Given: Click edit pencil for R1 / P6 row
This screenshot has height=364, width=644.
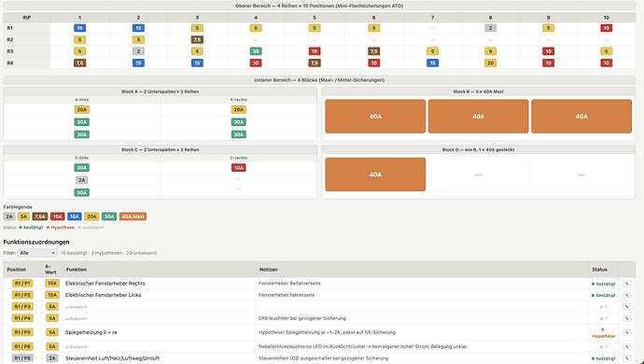Looking at the screenshot, I should tap(627, 346).
